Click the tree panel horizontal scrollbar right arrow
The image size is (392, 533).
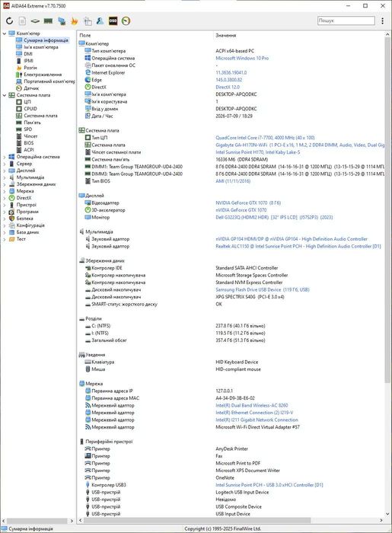coord(72,521)
